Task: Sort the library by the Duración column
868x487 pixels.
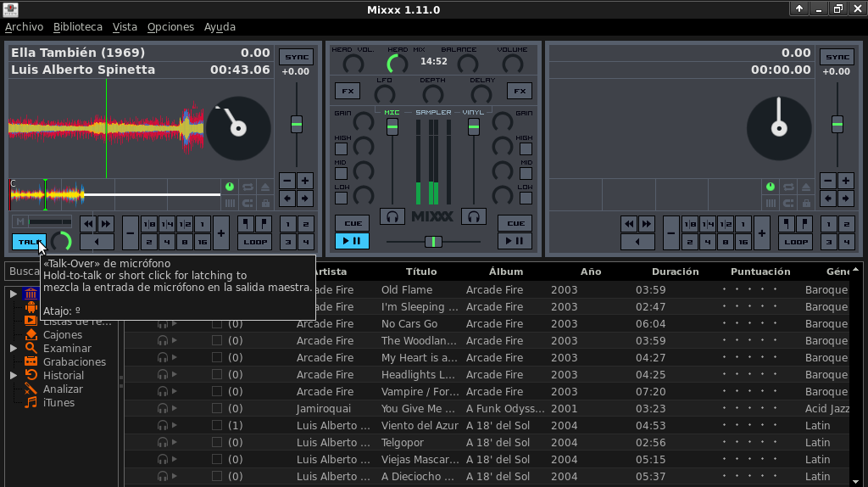Action: [675, 271]
